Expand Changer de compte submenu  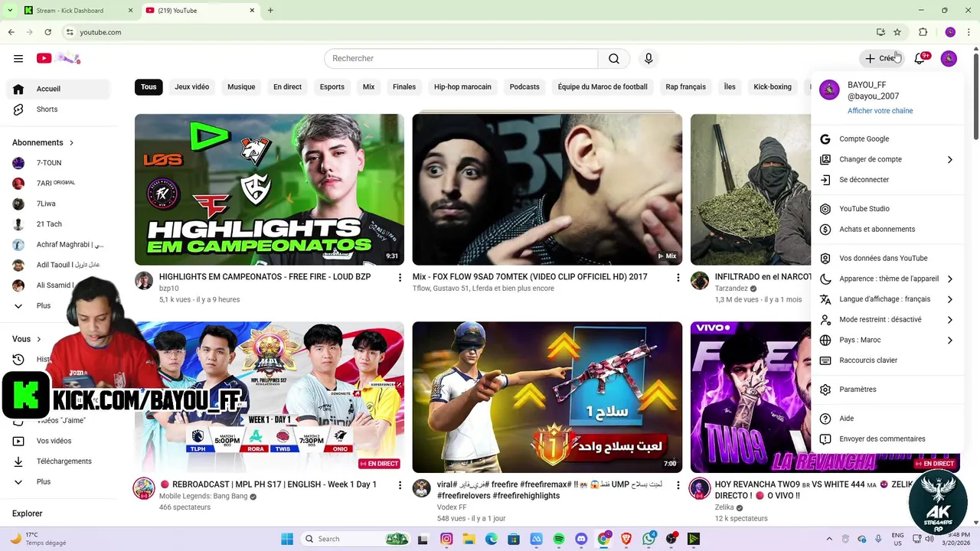pyautogui.click(x=888, y=160)
